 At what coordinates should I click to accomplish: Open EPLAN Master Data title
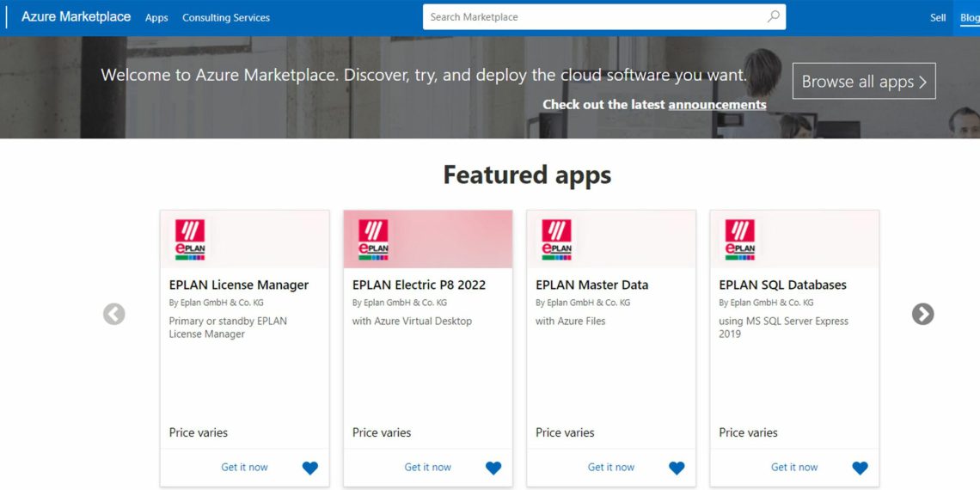tap(591, 285)
